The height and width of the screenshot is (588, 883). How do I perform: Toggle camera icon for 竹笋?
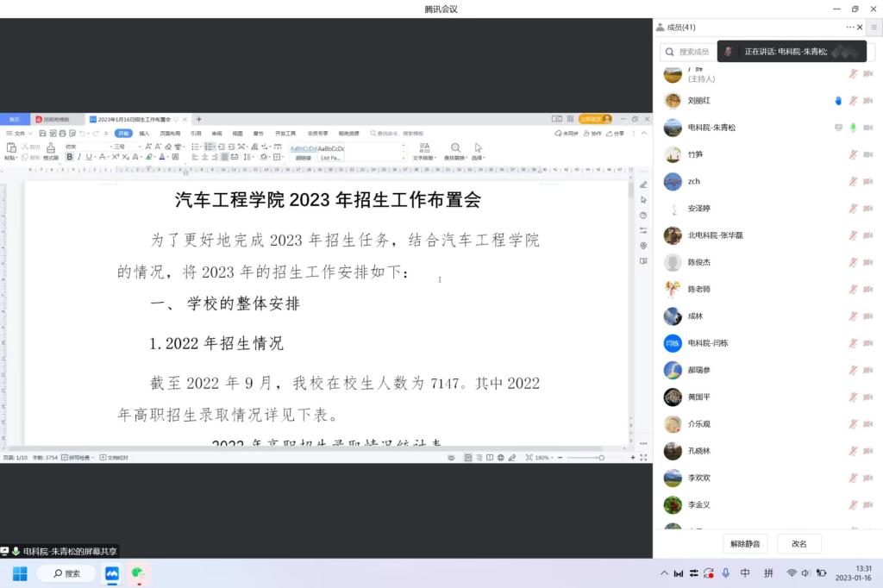[867, 154]
